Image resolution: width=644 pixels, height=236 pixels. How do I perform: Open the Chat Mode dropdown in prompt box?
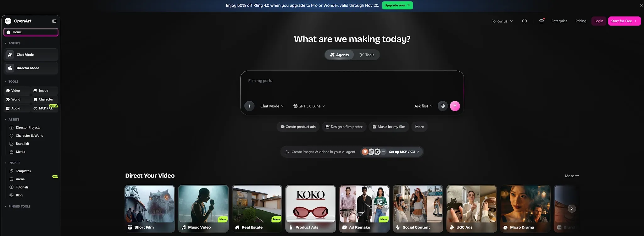click(x=272, y=106)
